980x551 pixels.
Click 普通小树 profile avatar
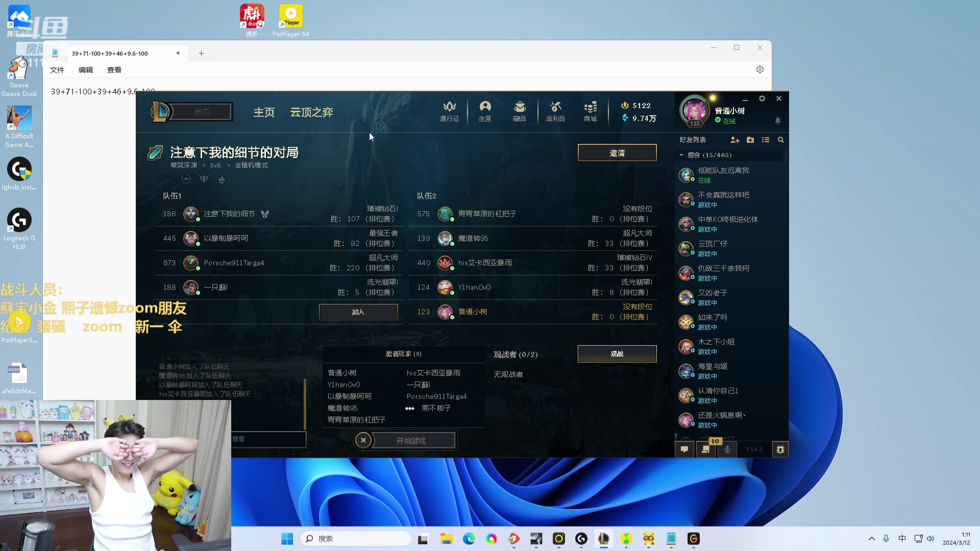click(695, 110)
